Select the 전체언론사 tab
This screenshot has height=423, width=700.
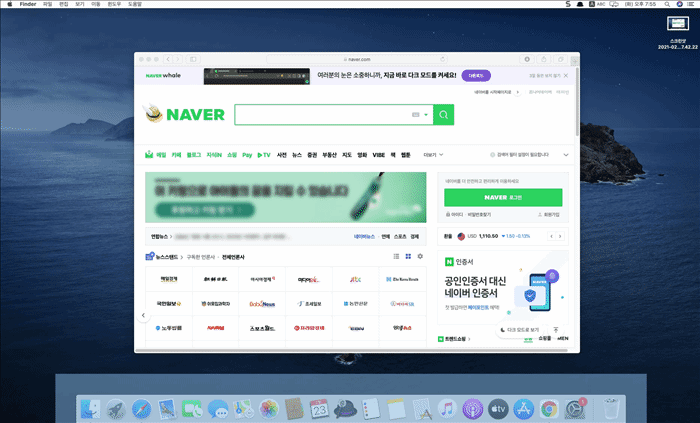tap(233, 257)
